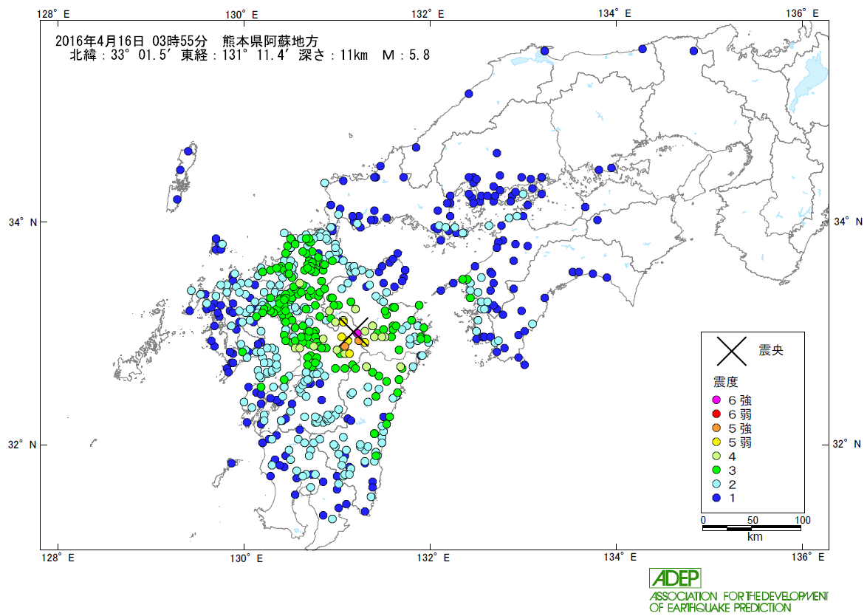Image resolution: width=867 pixels, height=616 pixels.
Task: Click the 50 label on scale bar
Action: (753, 520)
